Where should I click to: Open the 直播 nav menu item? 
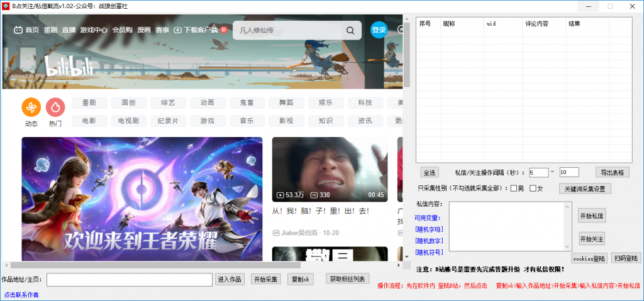tap(69, 30)
